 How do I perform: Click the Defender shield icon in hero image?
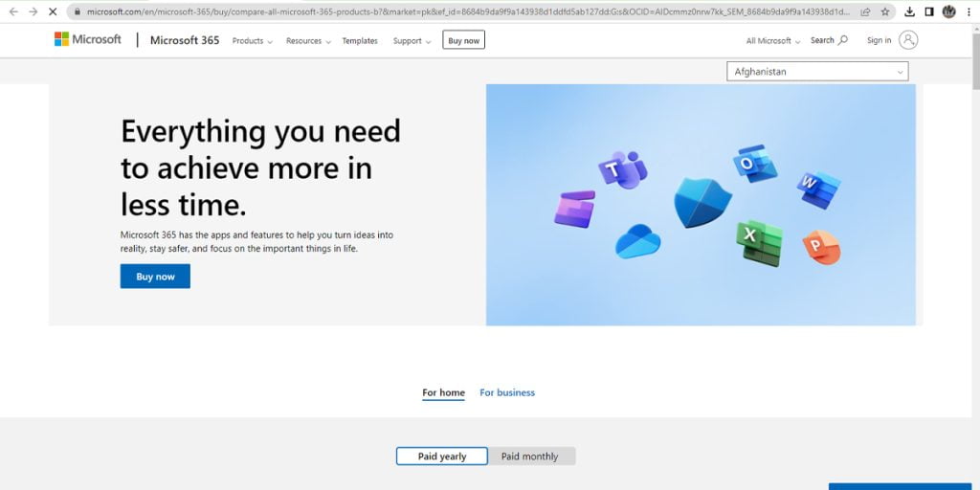click(702, 202)
